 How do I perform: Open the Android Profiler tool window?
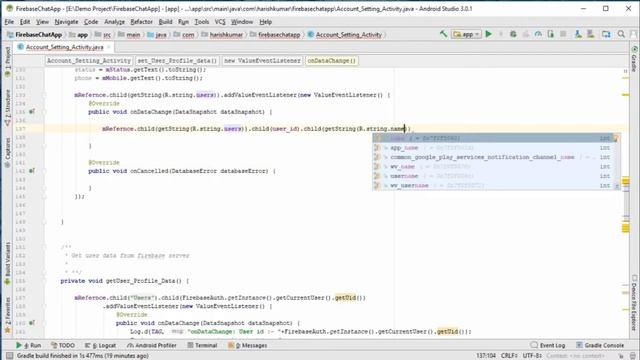151,345
